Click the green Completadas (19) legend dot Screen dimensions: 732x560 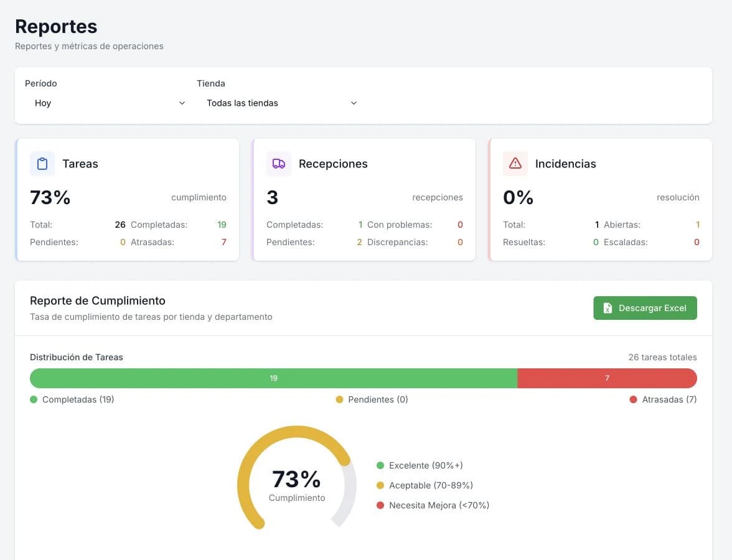pyautogui.click(x=34, y=399)
